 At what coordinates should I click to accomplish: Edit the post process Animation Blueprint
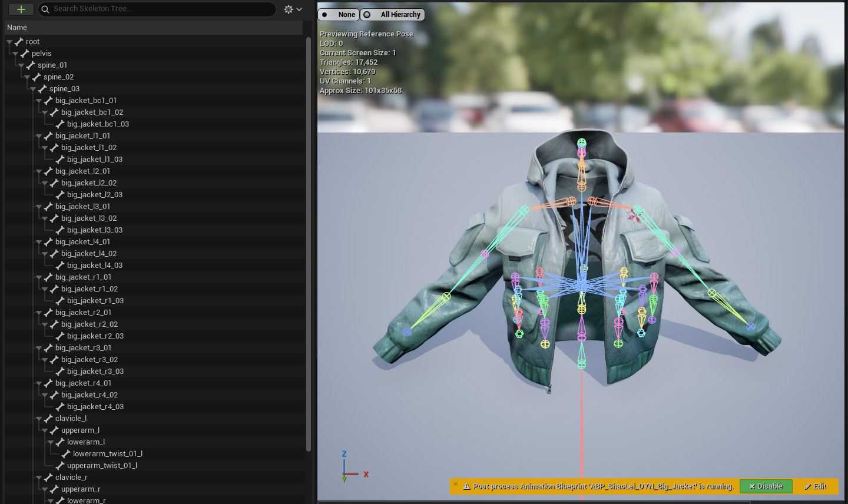pos(815,486)
